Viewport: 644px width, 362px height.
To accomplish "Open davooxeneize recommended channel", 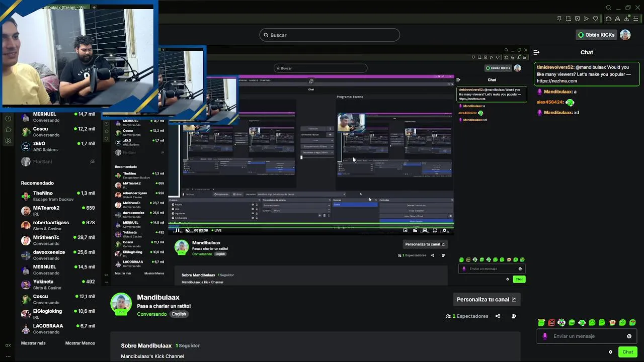I will click(58, 255).
